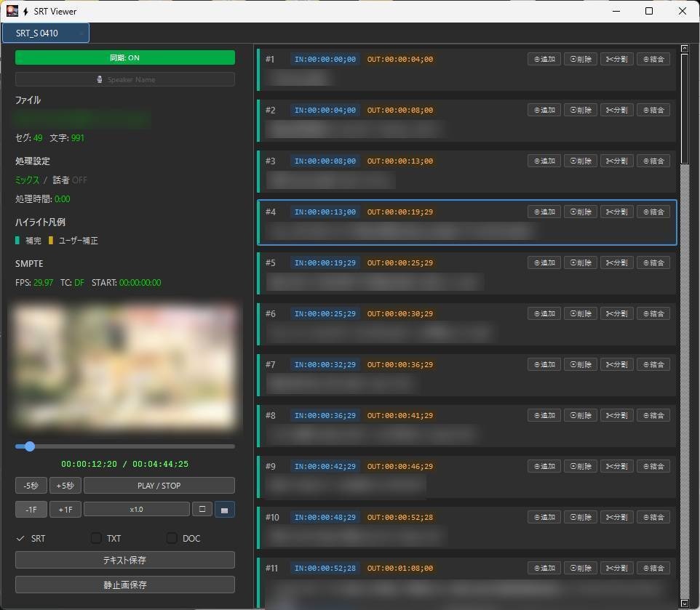Viewport: 700px width, 610px height.
Task: Click the video seek slider handle
Action: [x=30, y=446]
